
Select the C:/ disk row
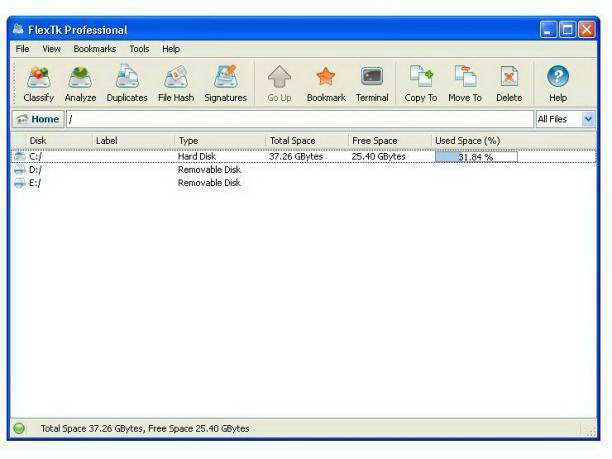click(x=304, y=156)
